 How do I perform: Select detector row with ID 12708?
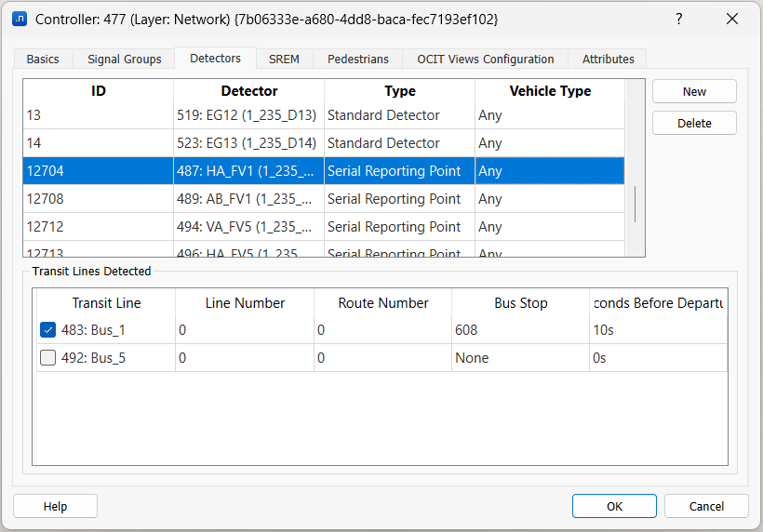point(98,199)
